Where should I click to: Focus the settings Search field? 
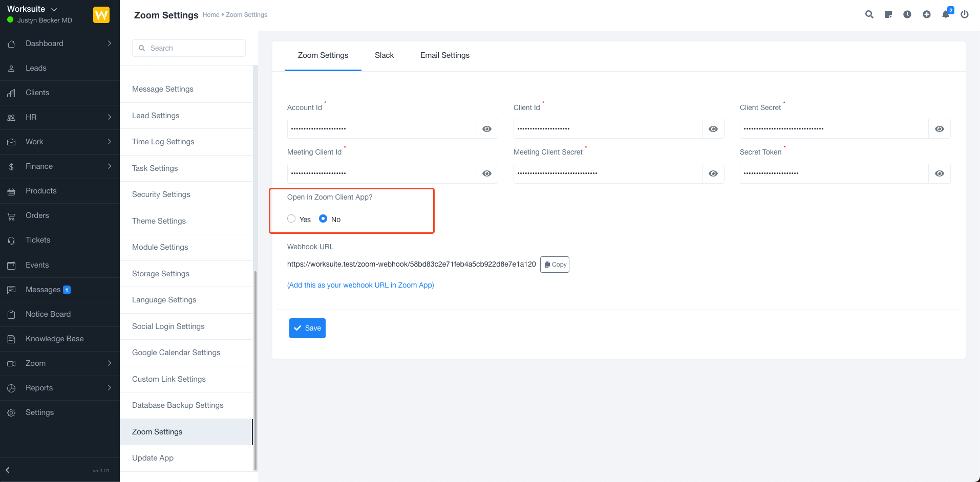189,48
